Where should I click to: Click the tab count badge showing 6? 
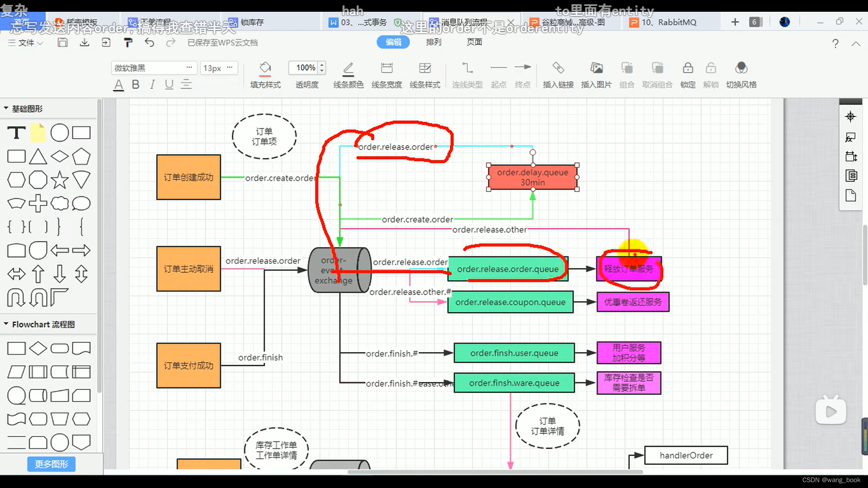(755, 22)
